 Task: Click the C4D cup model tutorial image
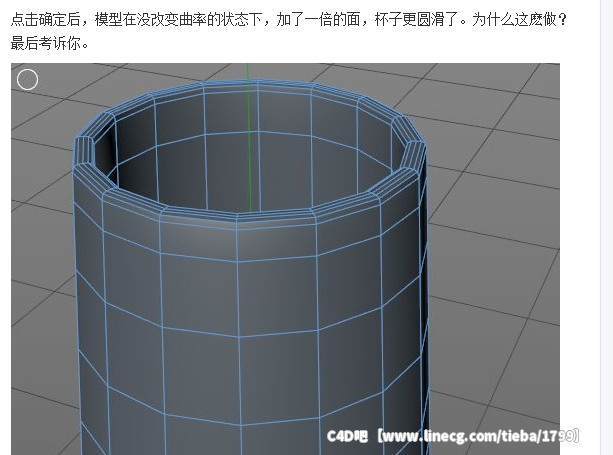coord(285,259)
